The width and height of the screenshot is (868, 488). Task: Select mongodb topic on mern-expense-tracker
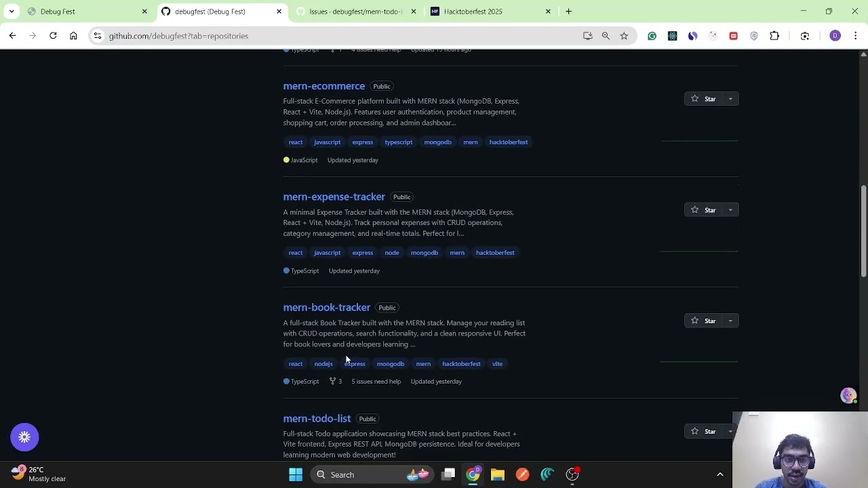[x=424, y=253]
